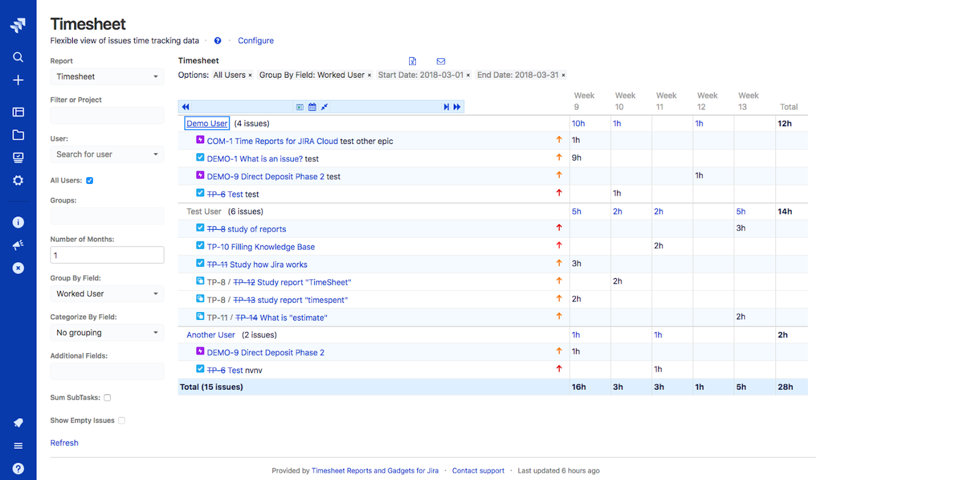
Task: Open the feedback megaphone icon
Action: click(18, 245)
